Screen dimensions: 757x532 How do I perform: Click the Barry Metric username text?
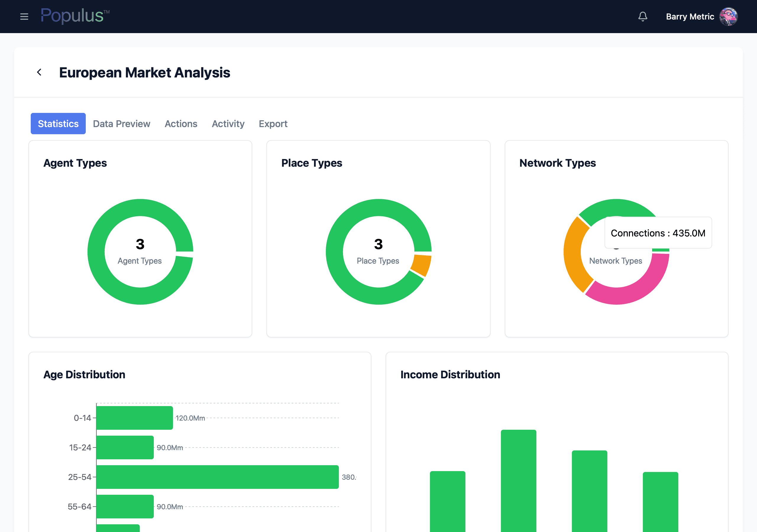tap(690, 17)
